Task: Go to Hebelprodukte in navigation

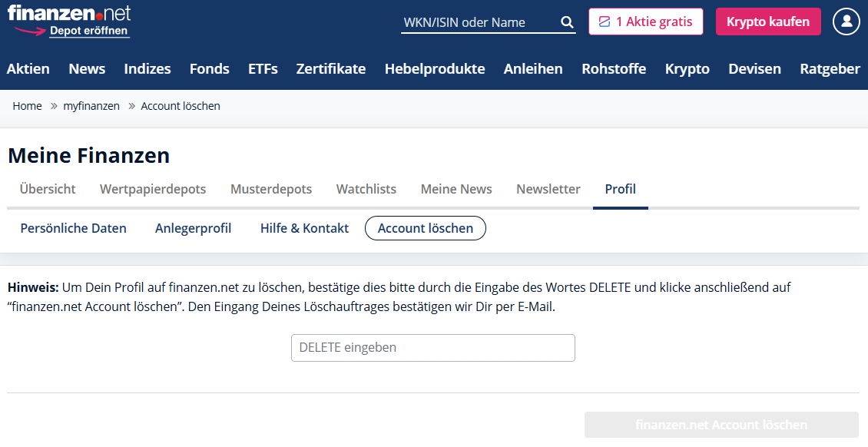Action: pos(435,68)
